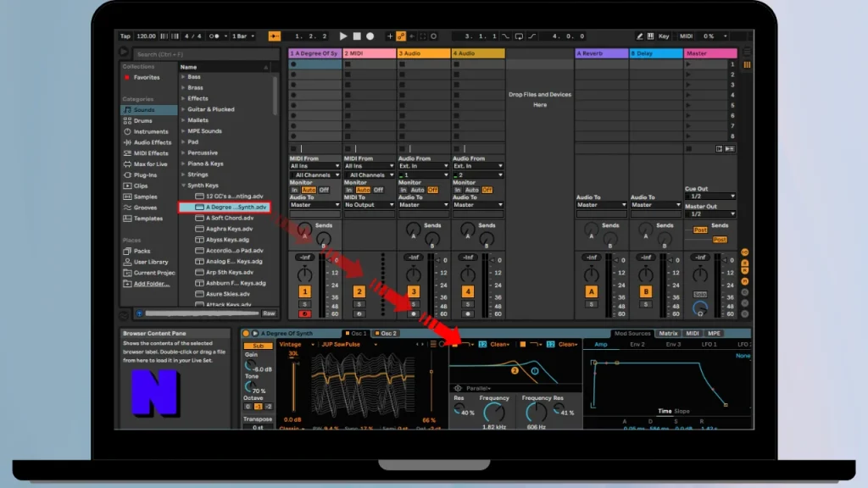This screenshot has width=868, height=488.
Task: Click the Tap tempo button
Action: point(125,36)
